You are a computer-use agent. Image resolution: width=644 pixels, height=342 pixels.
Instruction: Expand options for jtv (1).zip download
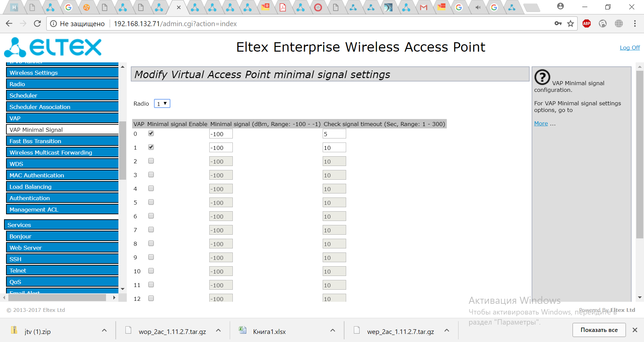click(104, 330)
